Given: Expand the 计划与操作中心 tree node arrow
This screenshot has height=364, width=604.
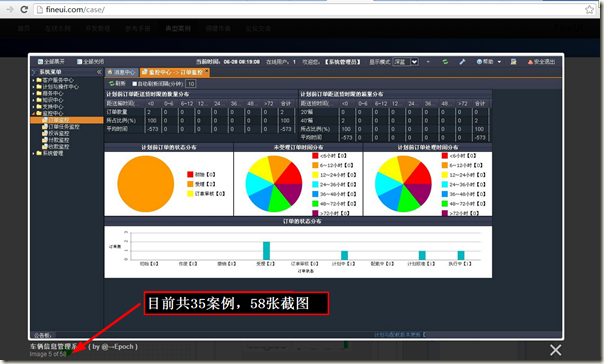Looking at the screenshot, I should click(34, 87).
